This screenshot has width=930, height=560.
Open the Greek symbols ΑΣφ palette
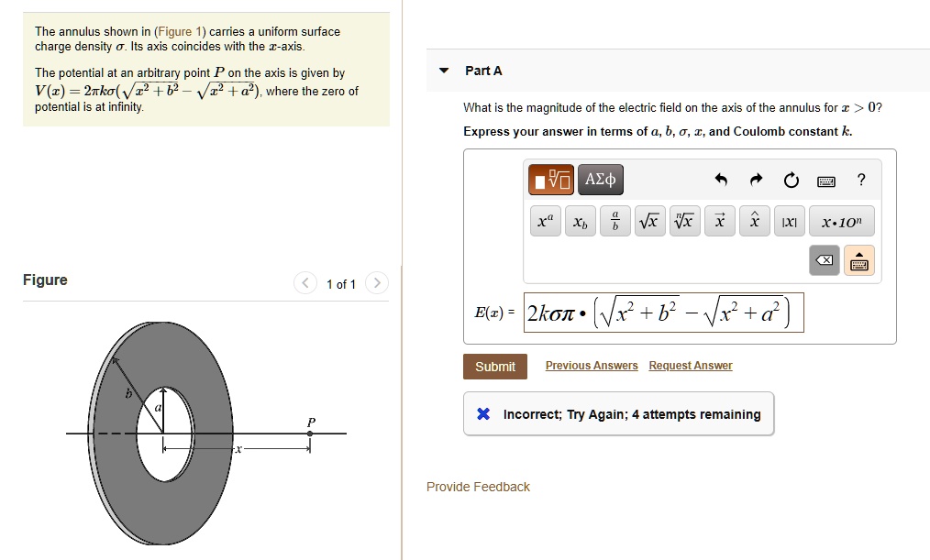(600, 180)
